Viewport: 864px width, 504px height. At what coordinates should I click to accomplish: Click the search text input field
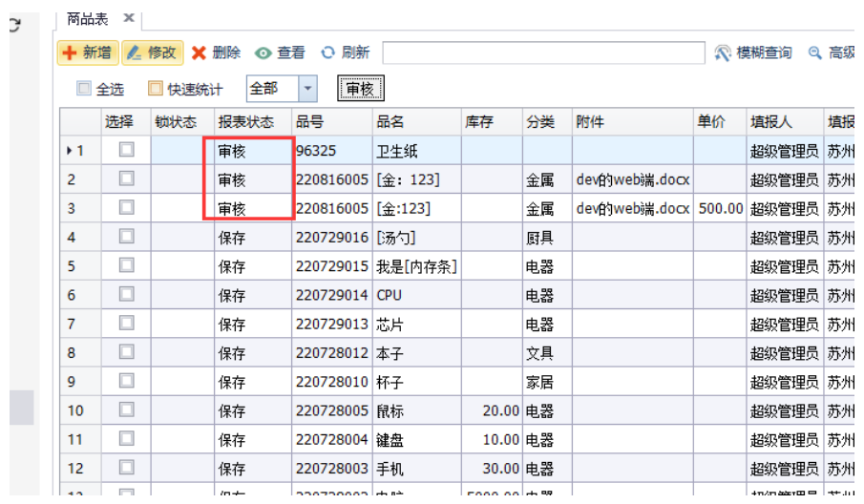click(542, 53)
